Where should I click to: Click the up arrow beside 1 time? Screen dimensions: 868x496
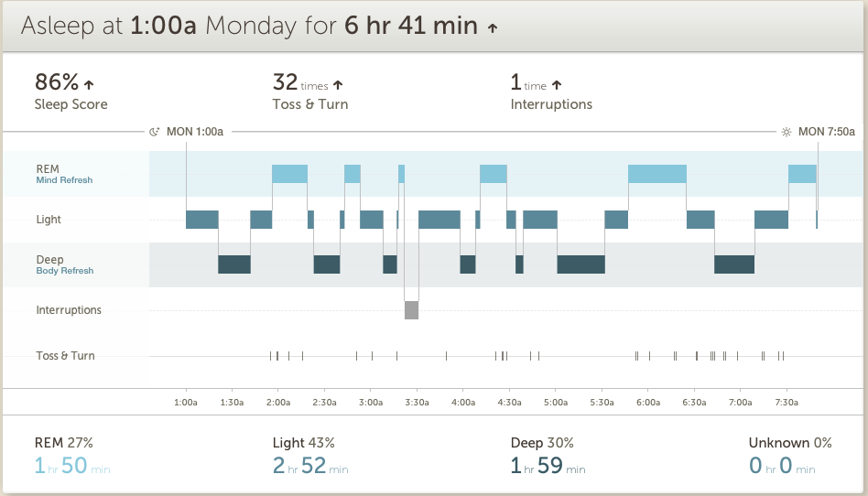point(557,85)
